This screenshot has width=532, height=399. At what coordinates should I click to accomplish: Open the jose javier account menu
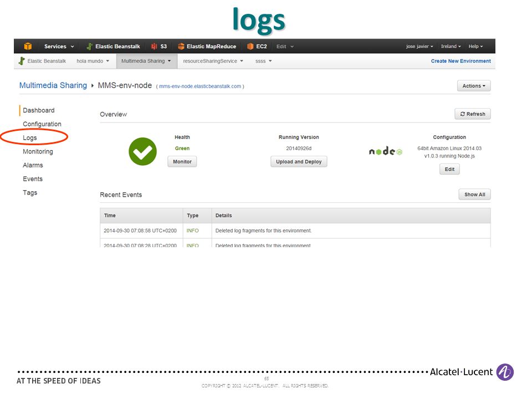click(420, 47)
